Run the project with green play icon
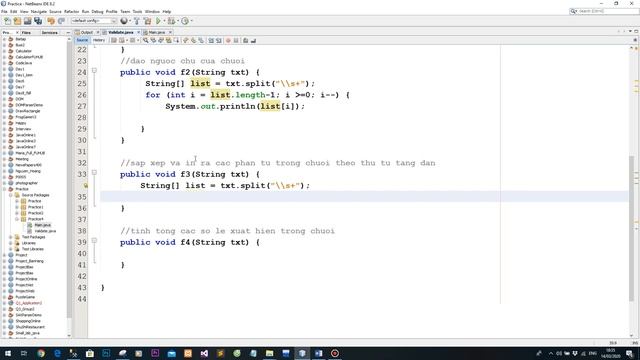The image size is (640, 360). (158, 21)
